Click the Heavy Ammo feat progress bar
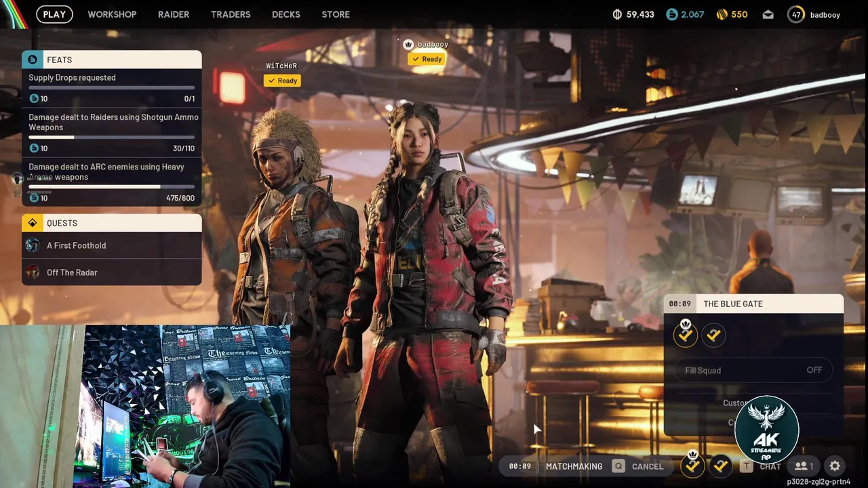This screenshot has width=868, height=488. (112, 186)
